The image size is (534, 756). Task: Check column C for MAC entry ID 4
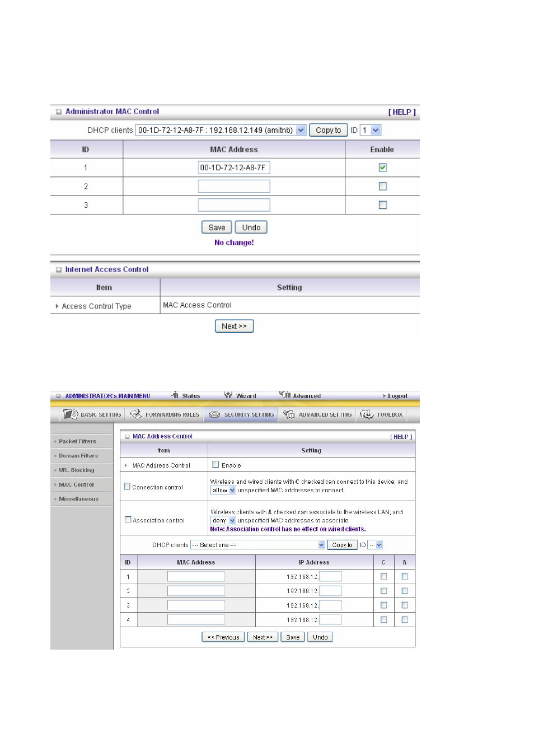(384, 619)
